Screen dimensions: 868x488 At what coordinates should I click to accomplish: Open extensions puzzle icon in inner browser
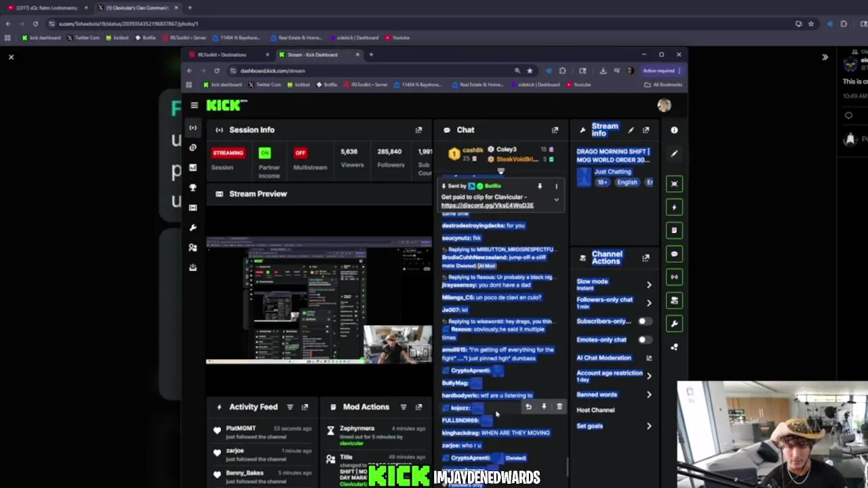click(x=562, y=70)
